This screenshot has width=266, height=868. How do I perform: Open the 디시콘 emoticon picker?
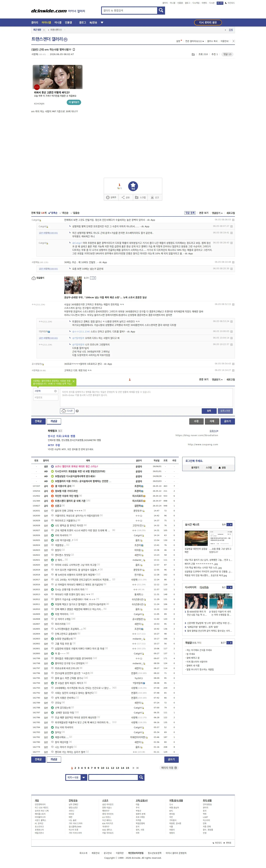tap(68, 411)
